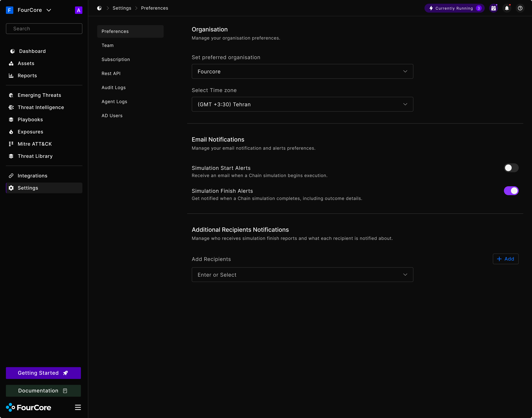This screenshot has height=418, width=532.
Task: Click the breadcrumb home dashboard icon
Action: pos(99,8)
